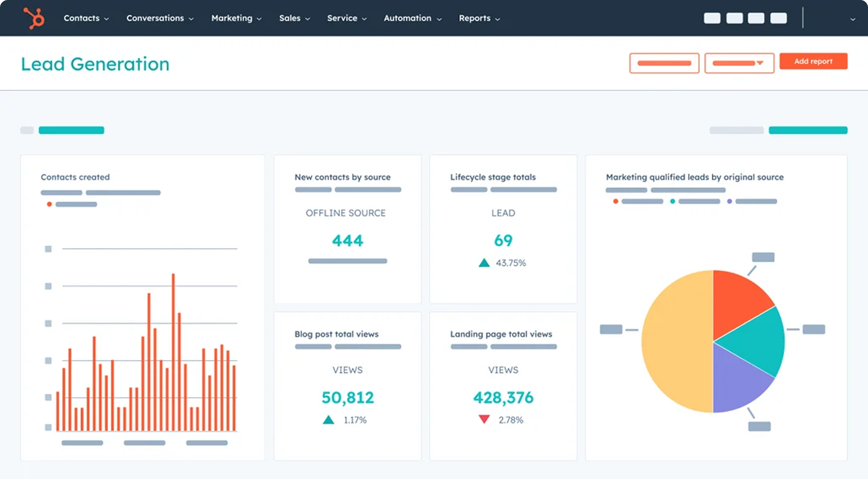Image resolution: width=868 pixels, height=479 pixels.
Task: Toggle the purple legend marker in Marketing qualified leads
Action: [x=730, y=201]
